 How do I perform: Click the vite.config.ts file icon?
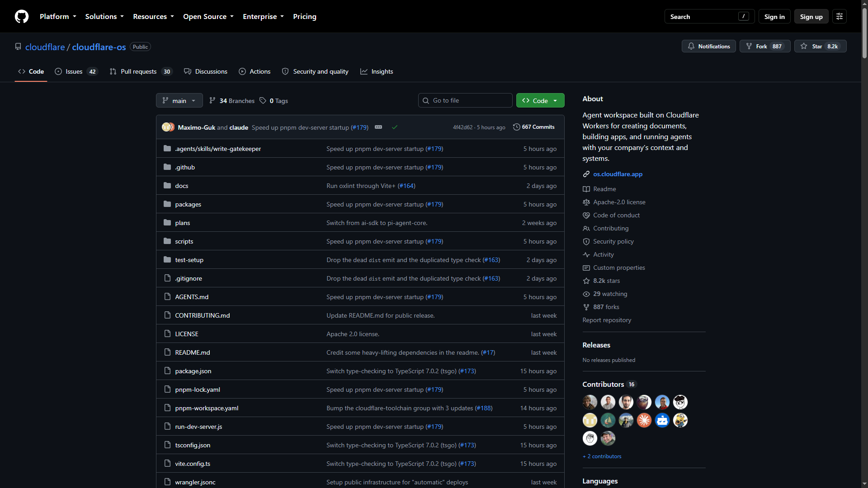pos(167,464)
